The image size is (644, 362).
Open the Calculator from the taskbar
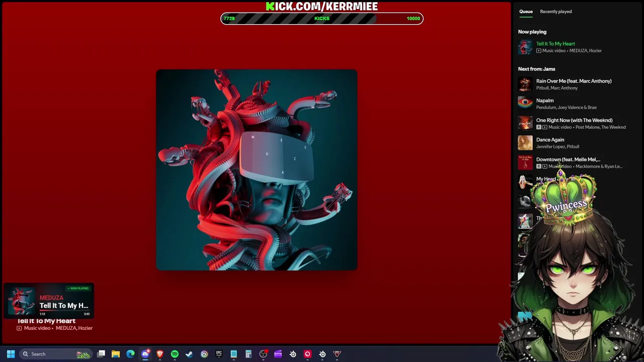248,354
